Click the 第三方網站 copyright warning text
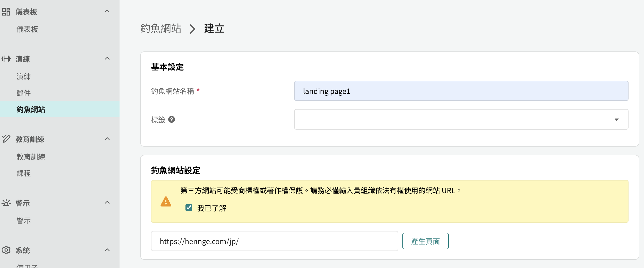Screen dimensions: 644x268 point(320,191)
